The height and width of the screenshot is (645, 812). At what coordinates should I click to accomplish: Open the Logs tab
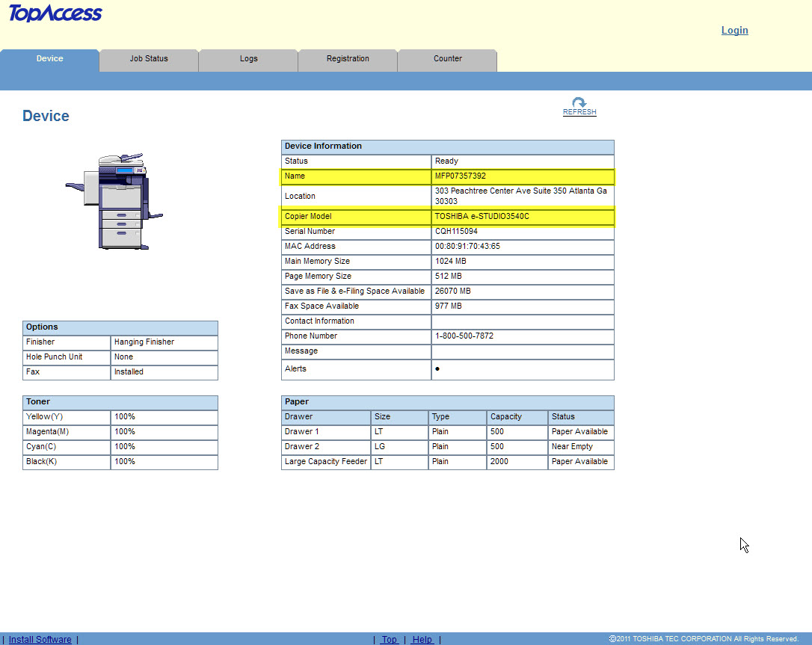tap(248, 59)
